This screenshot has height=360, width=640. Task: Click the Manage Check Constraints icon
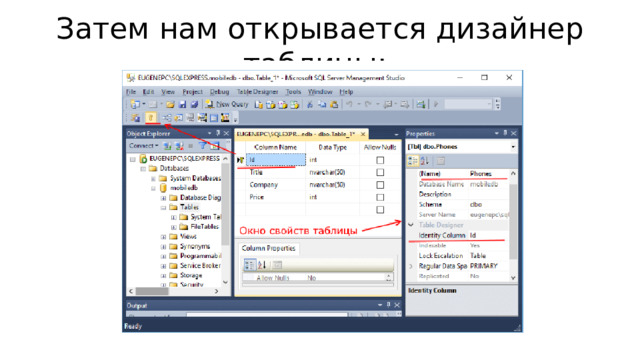(214, 118)
